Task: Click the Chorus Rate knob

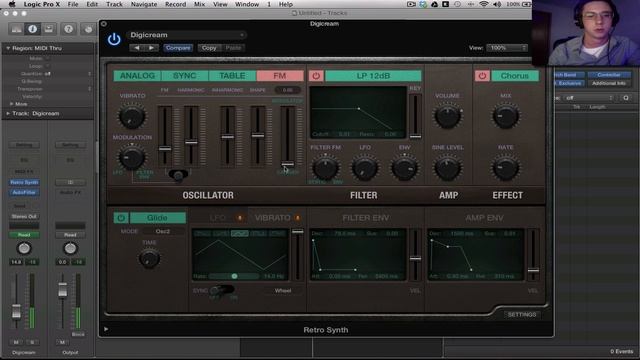Action: point(506,168)
